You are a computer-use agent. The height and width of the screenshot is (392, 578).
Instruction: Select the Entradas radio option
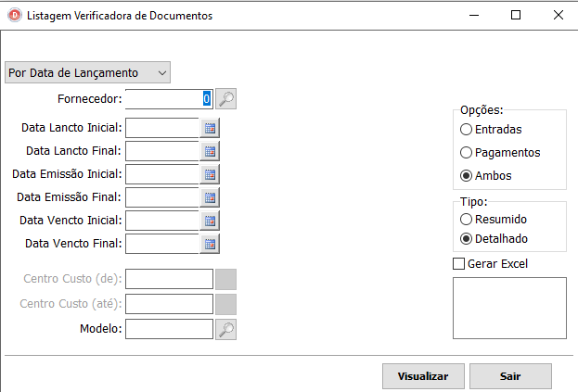point(466,129)
